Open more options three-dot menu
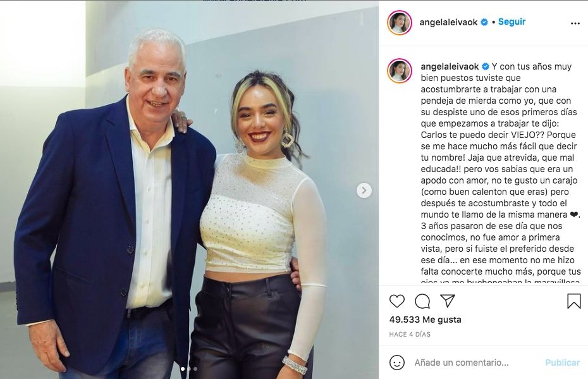Viewport: 588px width, 379px height. [575, 23]
